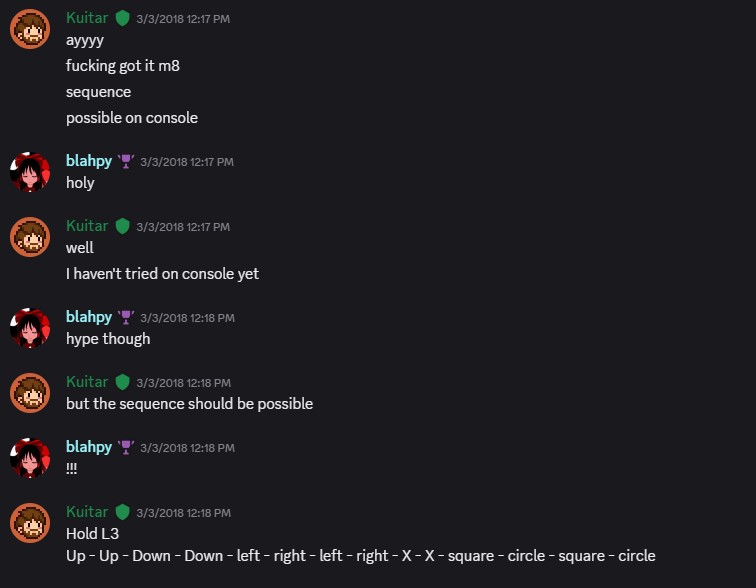Click the 'Up - Up - Down - Down' sequence message
Viewport: 756px width, 588px height.
pos(361,556)
